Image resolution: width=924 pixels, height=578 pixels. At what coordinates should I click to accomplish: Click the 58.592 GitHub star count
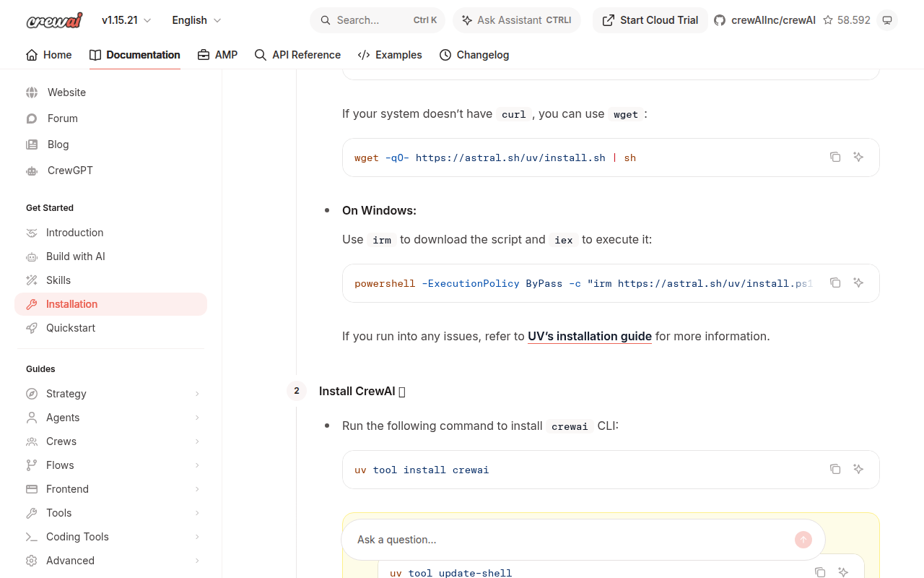pos(847,20)
